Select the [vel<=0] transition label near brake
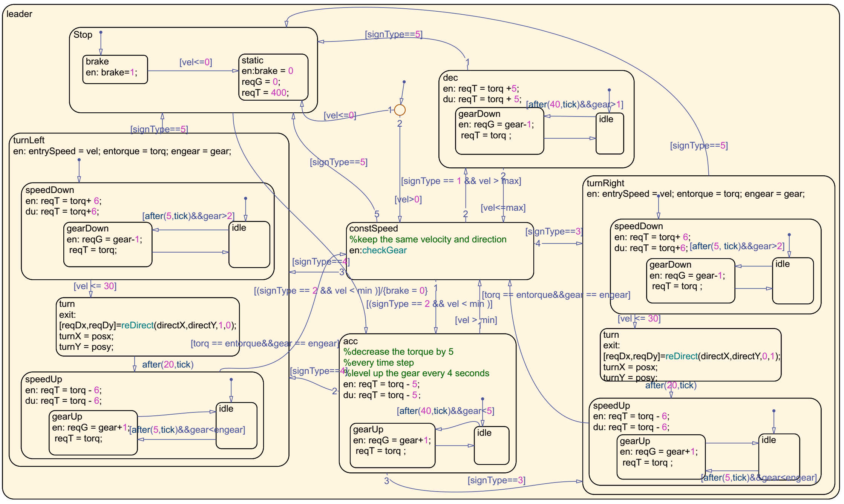 click(196, 62)
